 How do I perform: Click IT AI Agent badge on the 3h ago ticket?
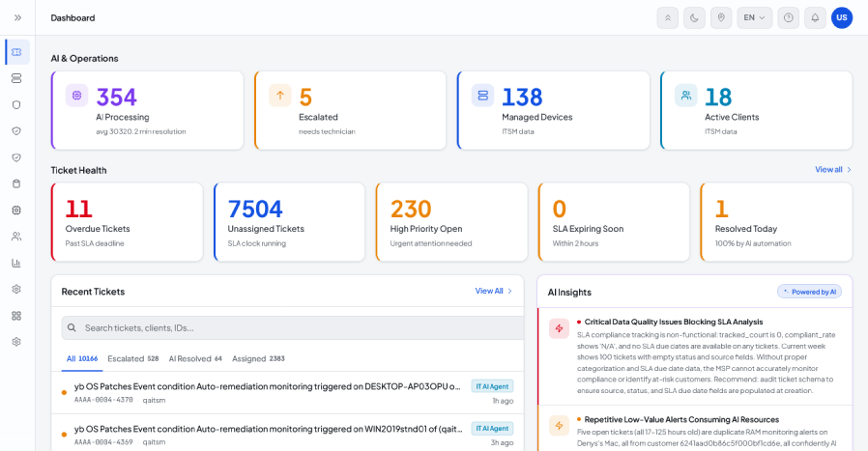pyautogui.click(x=492, y=429)
